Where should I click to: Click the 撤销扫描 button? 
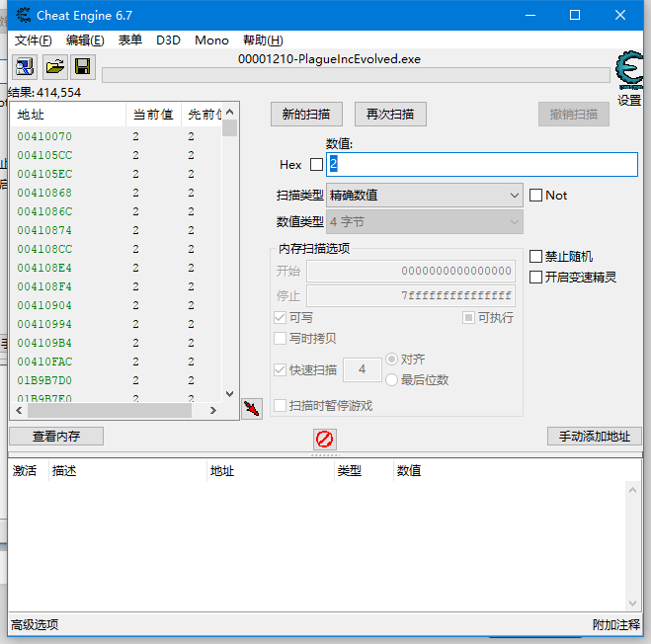[574, 115]
